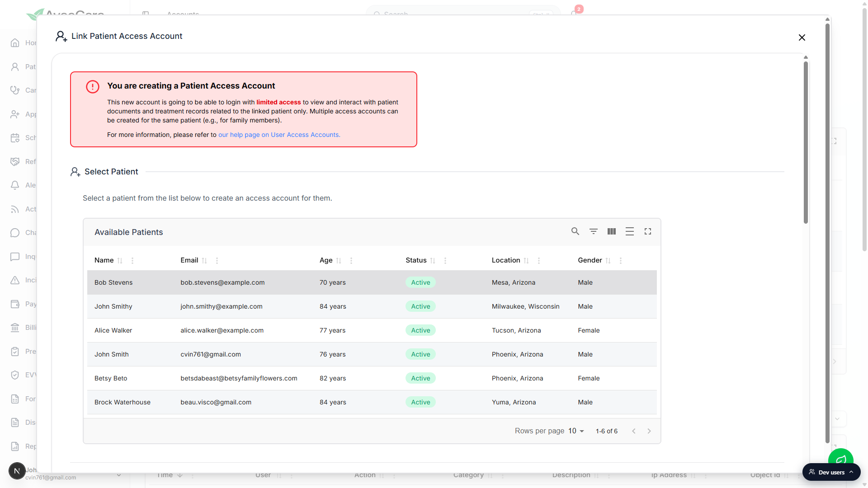This screenshot has width=868, height=488.
Task: Expand user account menu chevron
Action: (x=118, y=475)
